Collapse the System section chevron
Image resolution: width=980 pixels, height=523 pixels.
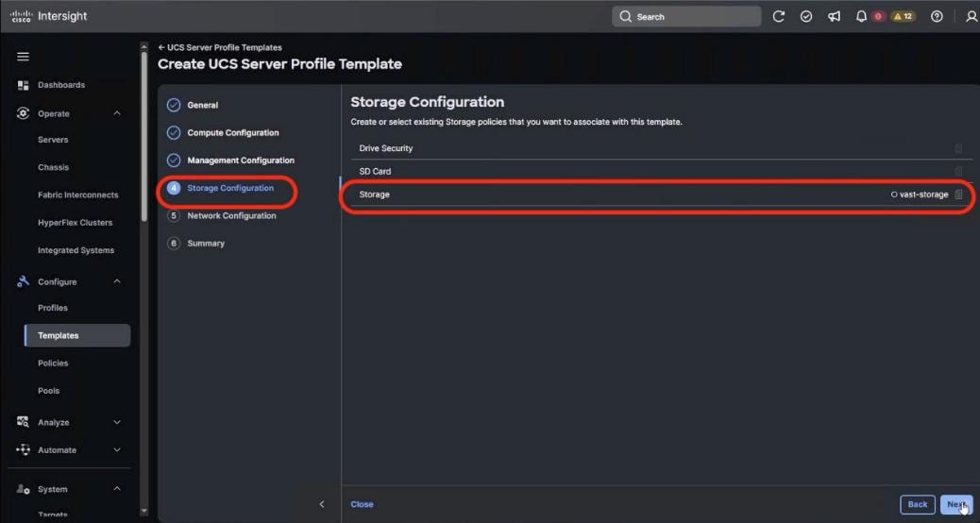pyautogui.click(x=117, y=489)
